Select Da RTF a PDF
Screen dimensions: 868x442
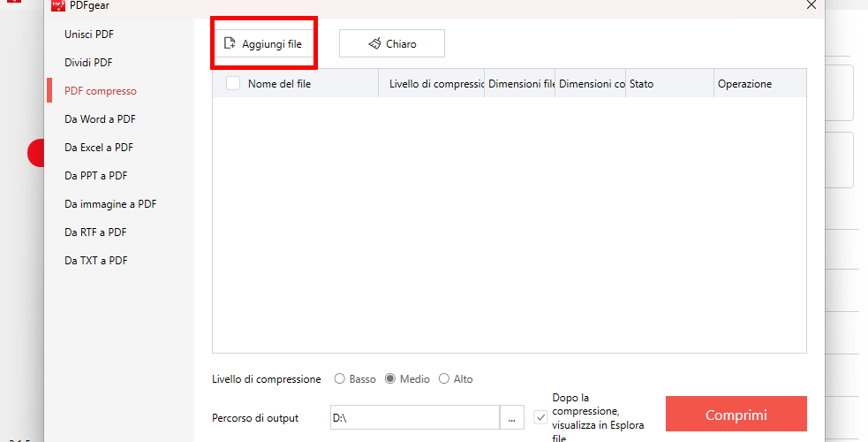(95, 232)
